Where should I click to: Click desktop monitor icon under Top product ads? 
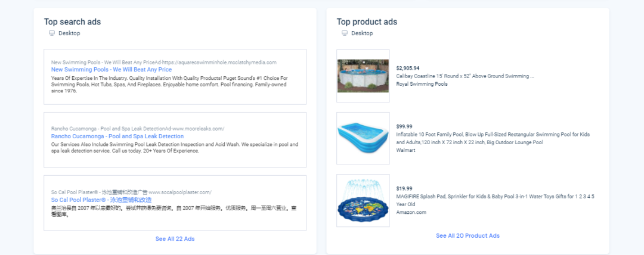pyautogui.click(x=345, y=33)
